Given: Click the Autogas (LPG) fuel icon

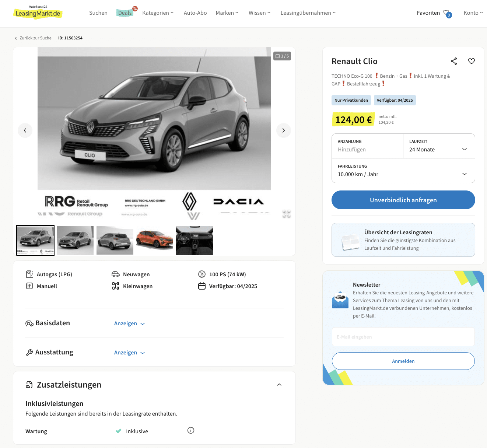Looking at the screenshot, I should (29, 274).
